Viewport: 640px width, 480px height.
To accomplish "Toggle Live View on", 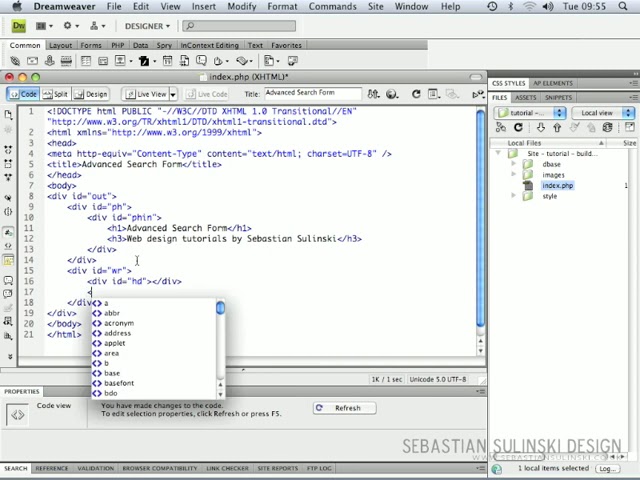I will pyautogui.click(x=146, y=94).
